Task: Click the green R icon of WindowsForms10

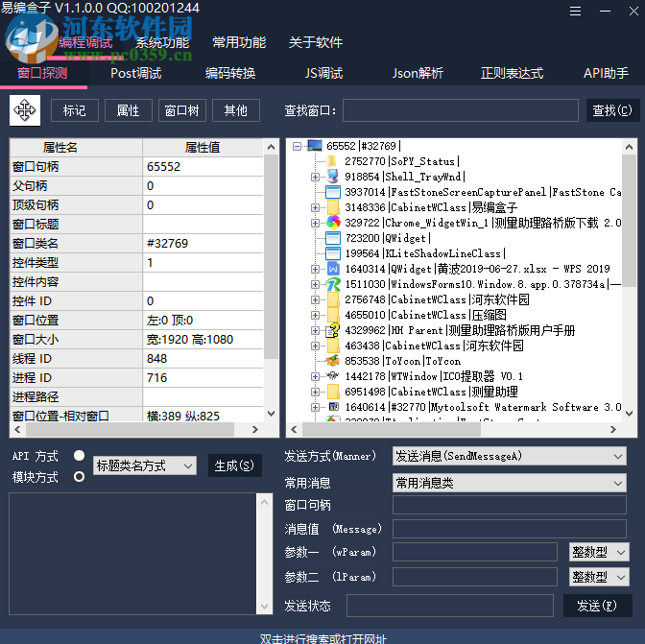Action: tap(333, 284)
